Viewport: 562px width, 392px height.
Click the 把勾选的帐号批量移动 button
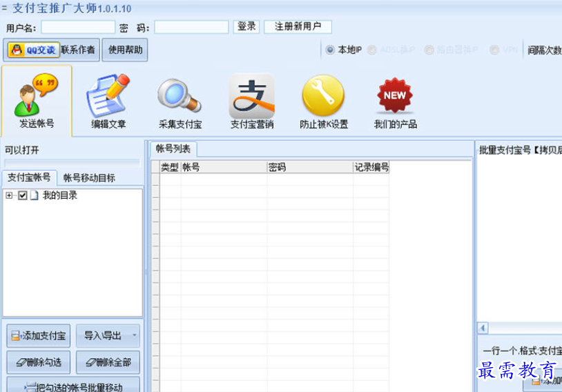pos(73,386)
